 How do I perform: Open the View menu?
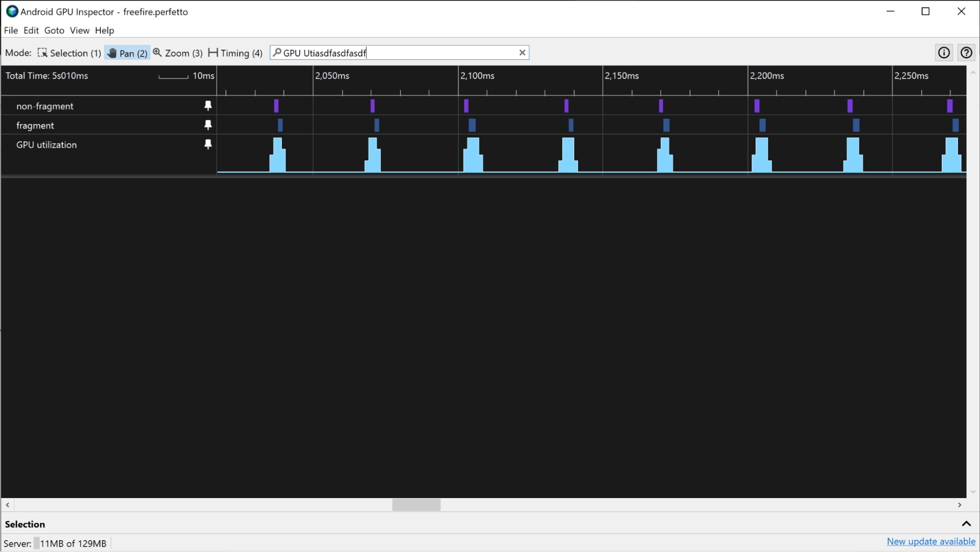tap(79, 30)
